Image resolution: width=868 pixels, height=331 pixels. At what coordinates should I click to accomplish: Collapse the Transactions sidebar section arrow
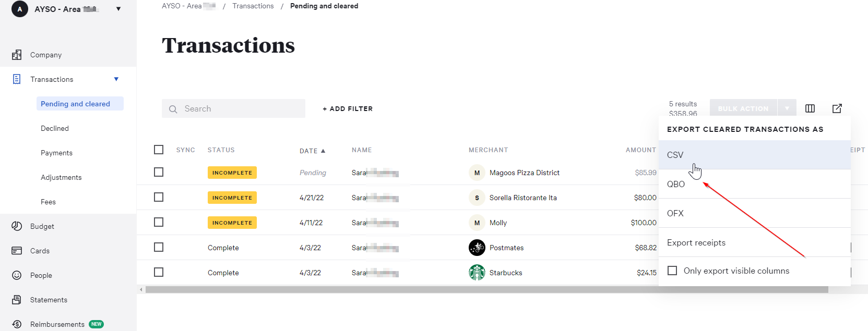point(116,79)
